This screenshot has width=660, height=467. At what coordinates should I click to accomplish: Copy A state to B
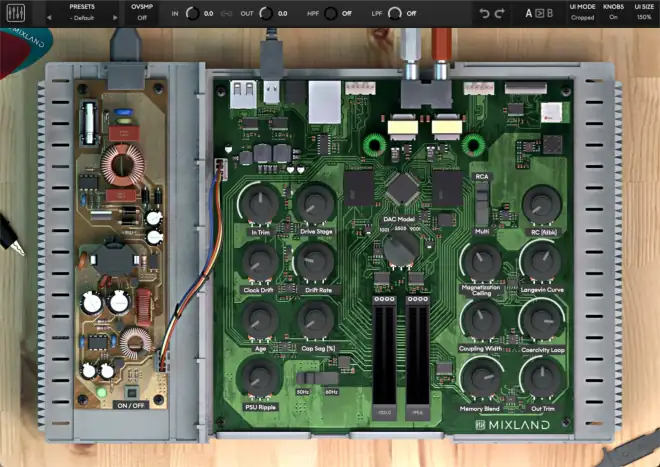point(540,13)
